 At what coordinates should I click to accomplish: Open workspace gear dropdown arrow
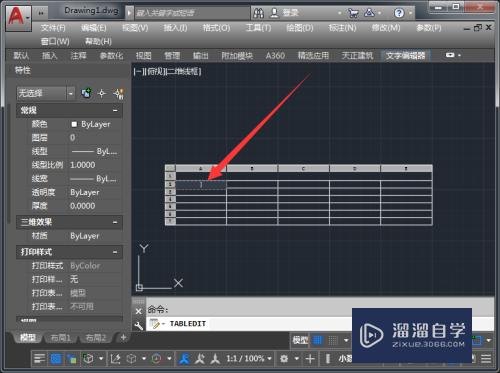coord(296,359)
